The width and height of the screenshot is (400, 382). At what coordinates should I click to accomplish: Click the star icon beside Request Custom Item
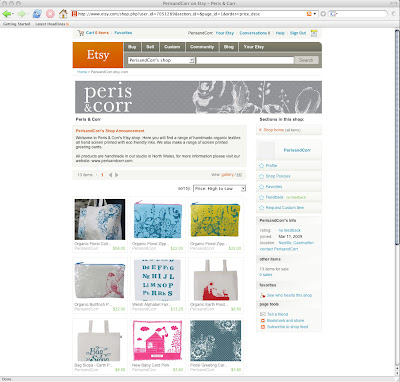[262, 208]
